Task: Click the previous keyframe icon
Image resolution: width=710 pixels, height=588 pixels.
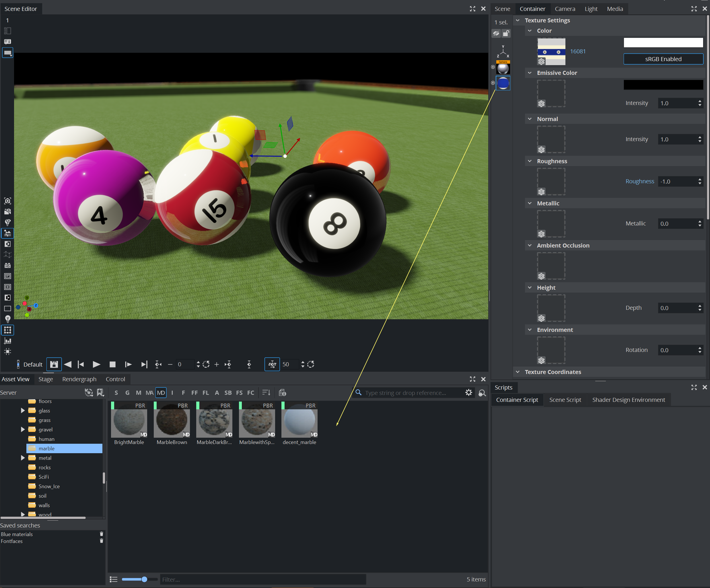Action: [x=158, y=364]
